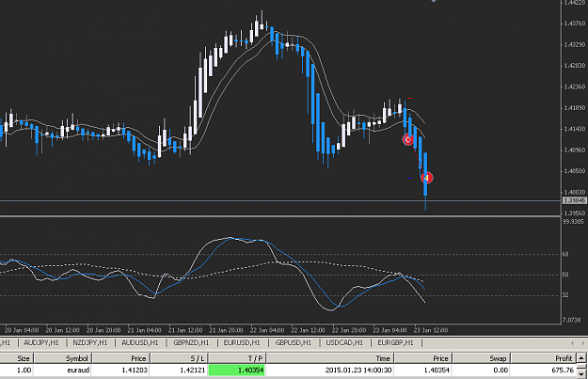This screenshot has height=379, width=588.
Task: Click the indicator level 50 label
Action: pos(565,275)
